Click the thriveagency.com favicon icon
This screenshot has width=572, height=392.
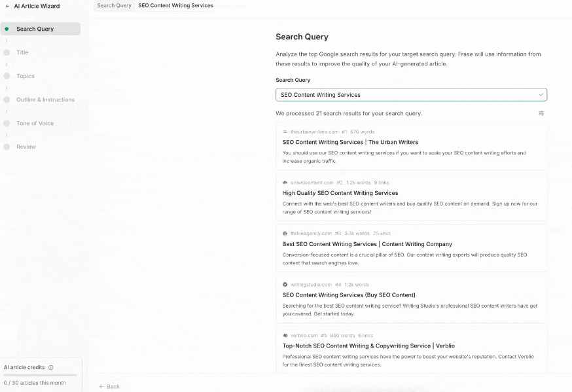pos(285,234)
